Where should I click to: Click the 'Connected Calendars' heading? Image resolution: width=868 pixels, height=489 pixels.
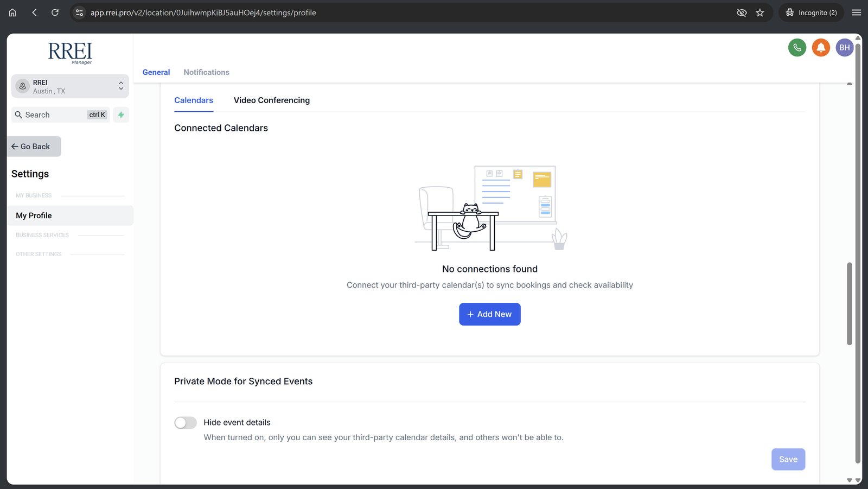coord(221,128)
